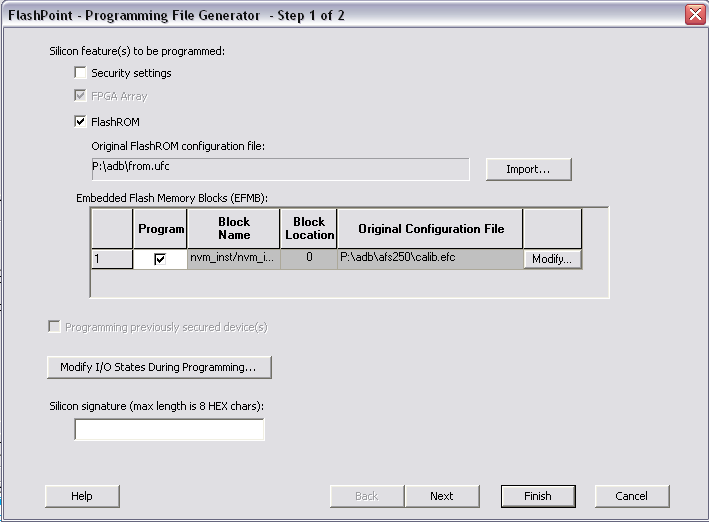Image resolution: width=709 pixels, height=522 pixels.
Task: Enable the Security settings checkbox
Action: click(80, 72)
